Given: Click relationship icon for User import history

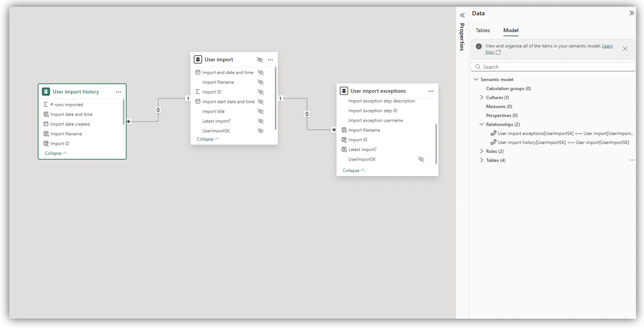Looking at the screenshot, I should point(493,142).
